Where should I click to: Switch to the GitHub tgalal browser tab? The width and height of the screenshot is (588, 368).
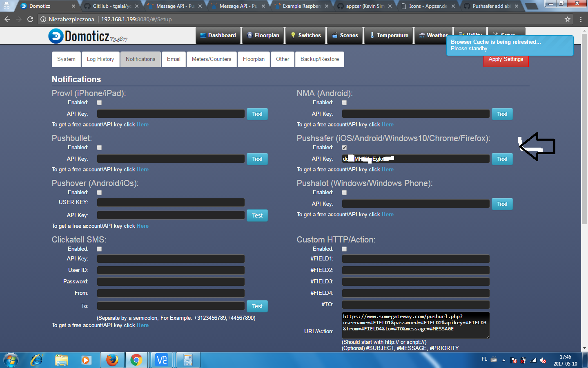click(111, 6)
